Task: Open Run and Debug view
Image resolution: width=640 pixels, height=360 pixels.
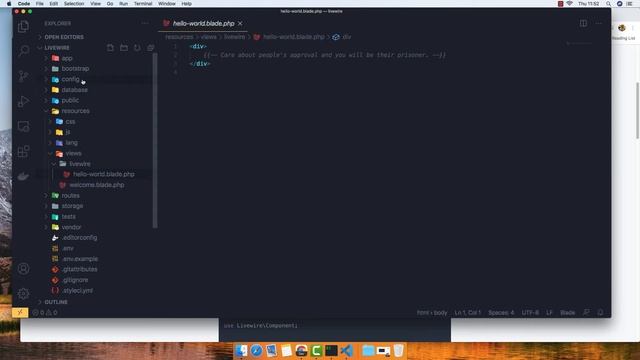Action: coord(23,101)
